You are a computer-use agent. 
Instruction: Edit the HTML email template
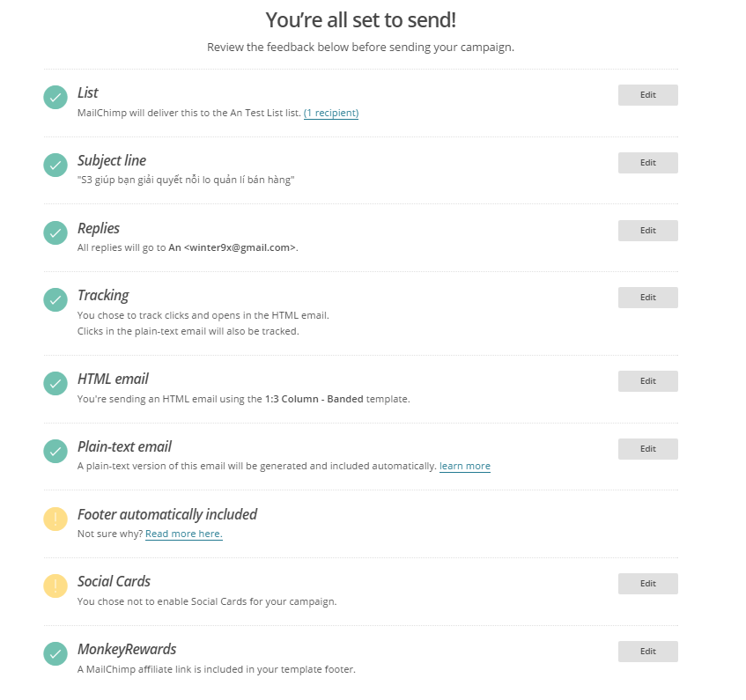(648, 381)
